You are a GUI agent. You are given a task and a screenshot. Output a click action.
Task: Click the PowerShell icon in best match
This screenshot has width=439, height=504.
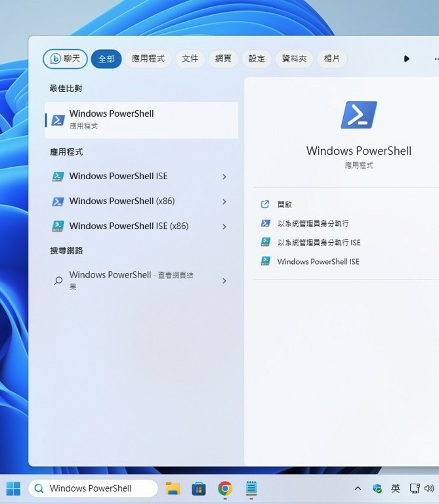click(x=58, y=120)
